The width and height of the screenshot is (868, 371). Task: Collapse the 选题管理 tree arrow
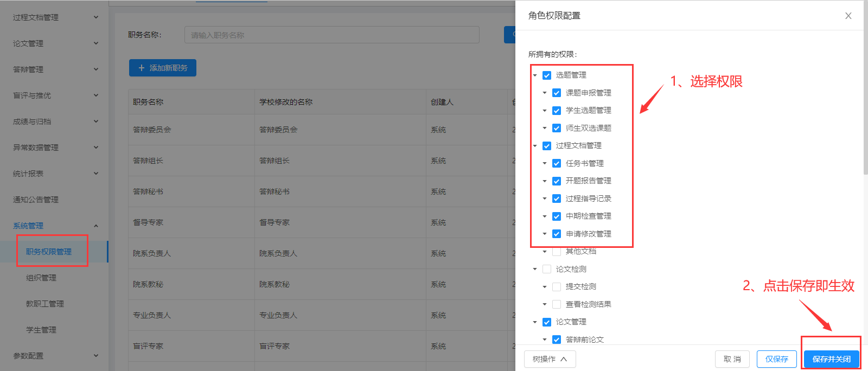(x=535, y=75)
